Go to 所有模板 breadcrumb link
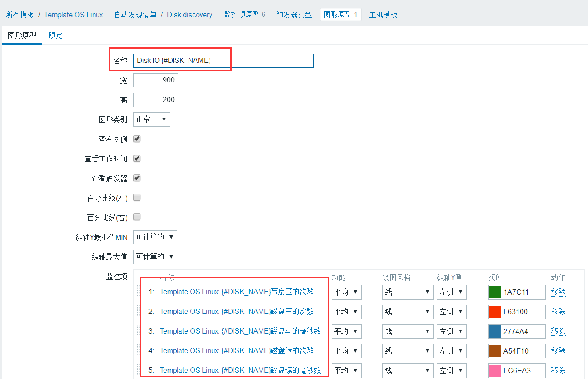The width and height of the screenshot is (588, 379). [20, 15]
